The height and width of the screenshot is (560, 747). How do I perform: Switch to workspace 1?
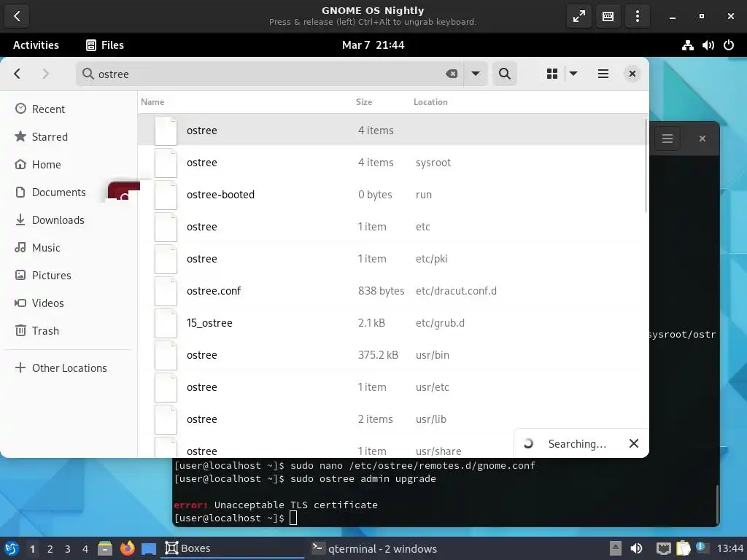(32, 548)
